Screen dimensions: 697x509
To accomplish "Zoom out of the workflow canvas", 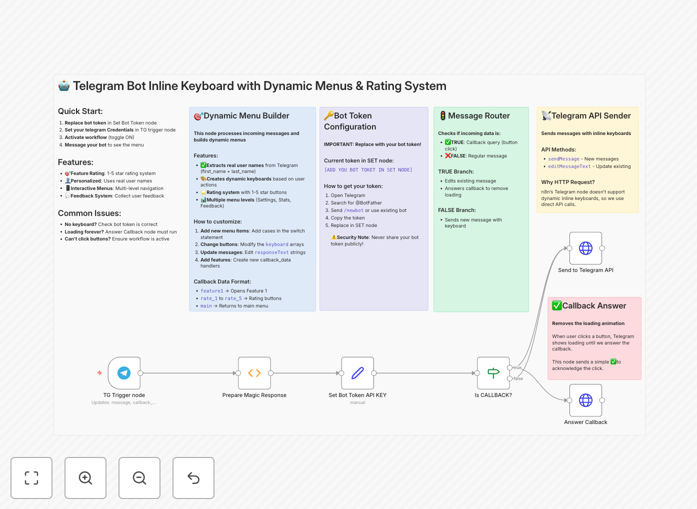I will (139, 478).
